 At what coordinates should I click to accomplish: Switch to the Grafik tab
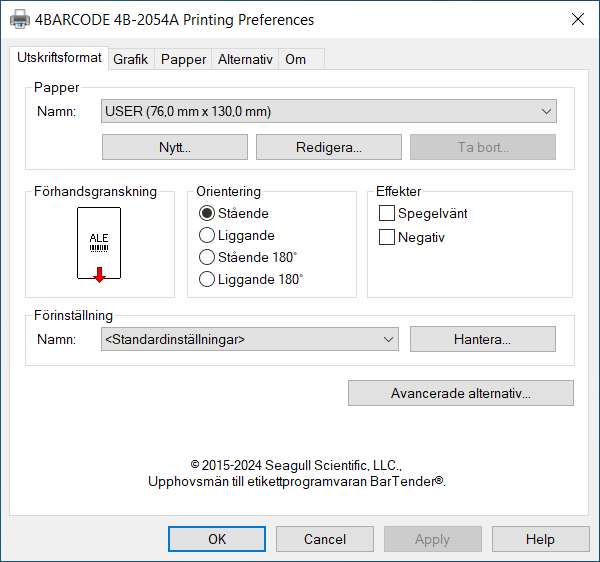point(130,59)
